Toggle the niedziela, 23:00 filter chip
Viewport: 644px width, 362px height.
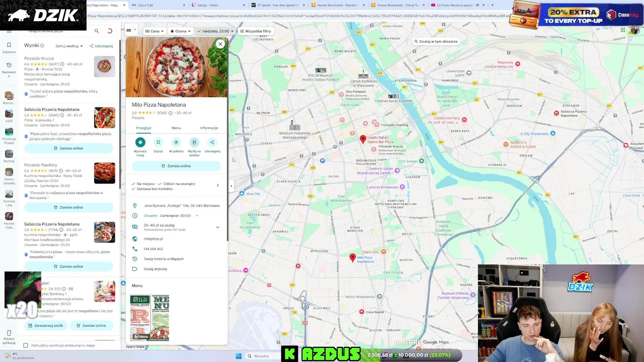click(215, 31)
